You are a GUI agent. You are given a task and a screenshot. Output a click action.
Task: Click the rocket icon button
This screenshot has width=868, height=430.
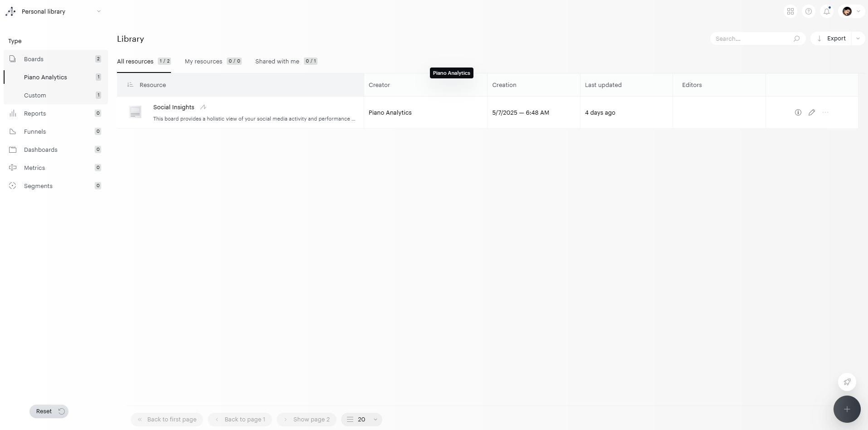coord(847,382)
